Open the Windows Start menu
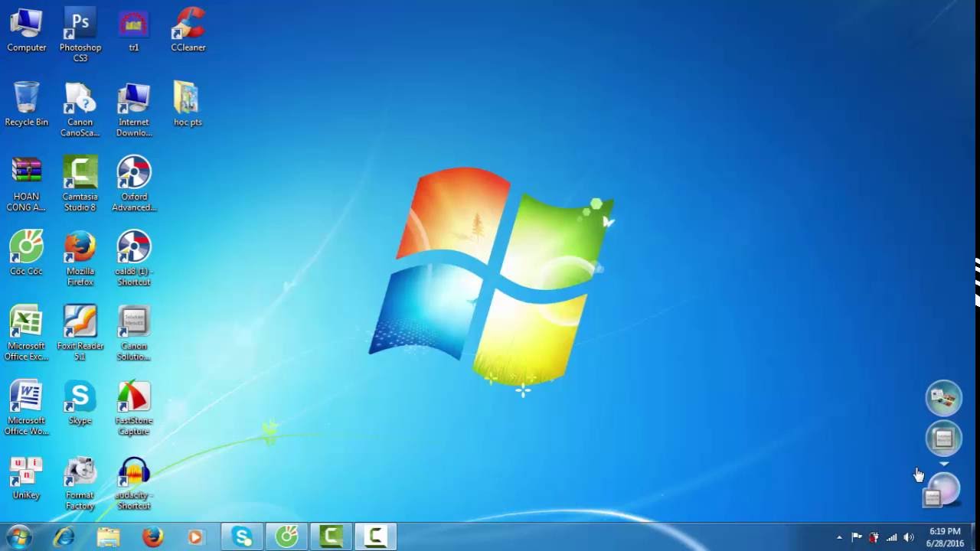Viewport: 980px width, 551px height. tap(18, 537)
